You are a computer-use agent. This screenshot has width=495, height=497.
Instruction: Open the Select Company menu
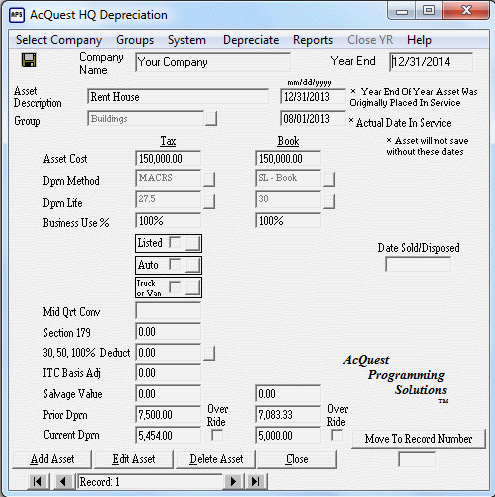[x=59, y=40]
